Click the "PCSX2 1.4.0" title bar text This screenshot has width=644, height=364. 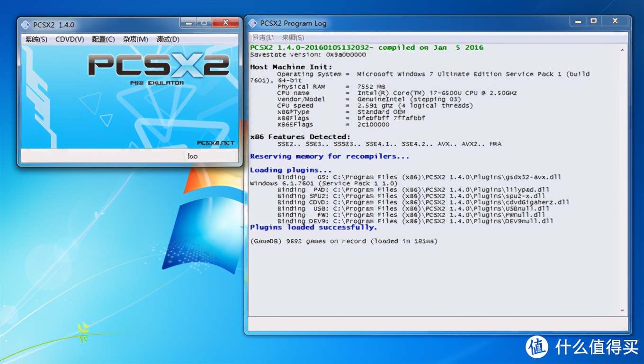coord(54,25)
